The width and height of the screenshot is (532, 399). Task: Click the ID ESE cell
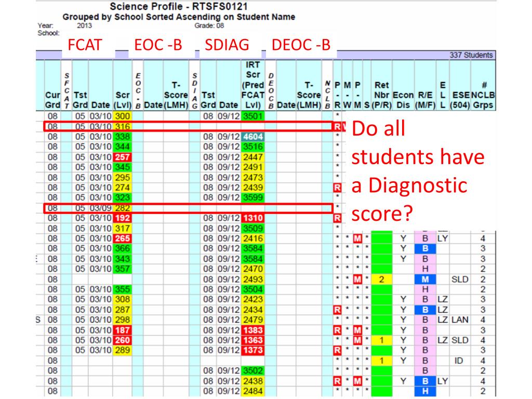click(x=459, y=361)
